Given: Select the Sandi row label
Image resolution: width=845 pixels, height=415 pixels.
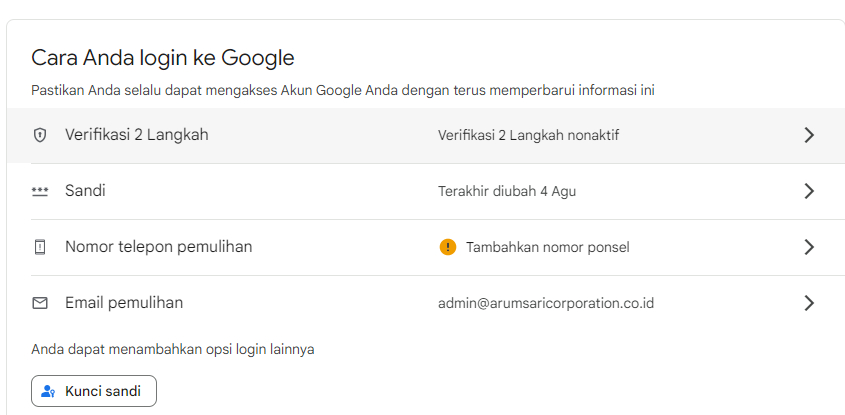Looking at the screenshot, I should (85, 191).
